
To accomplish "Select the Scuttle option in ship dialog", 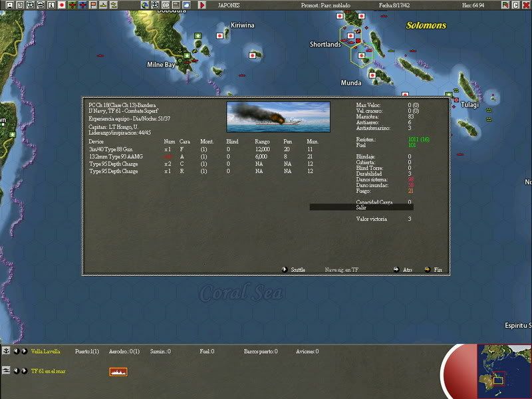I will pyautogui.click(x=293, y=270).
